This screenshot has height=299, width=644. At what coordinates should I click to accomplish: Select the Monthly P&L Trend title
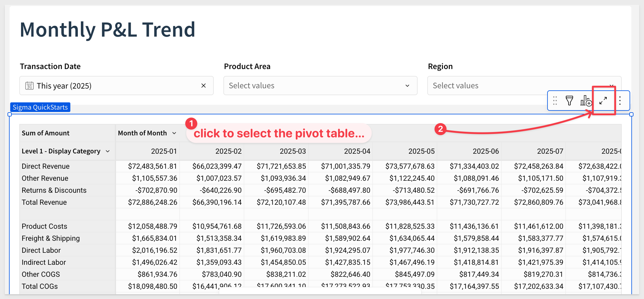click(x=108, y=30)
